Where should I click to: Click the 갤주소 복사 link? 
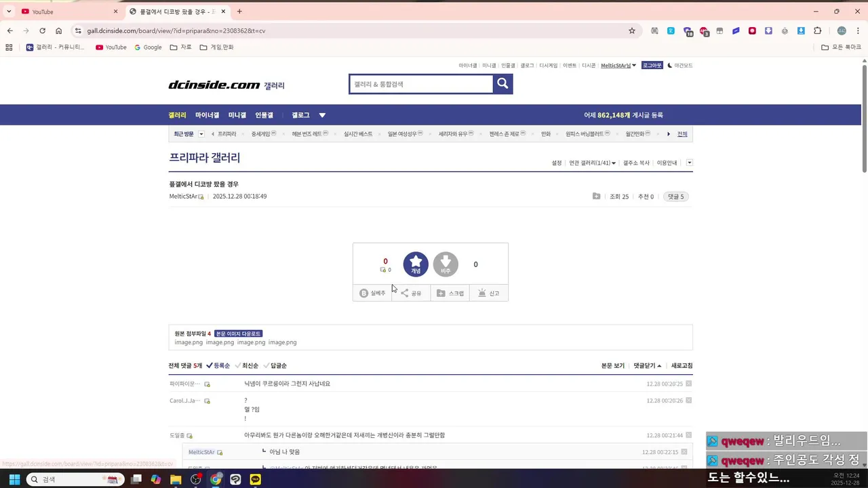[x=636, y=163]
